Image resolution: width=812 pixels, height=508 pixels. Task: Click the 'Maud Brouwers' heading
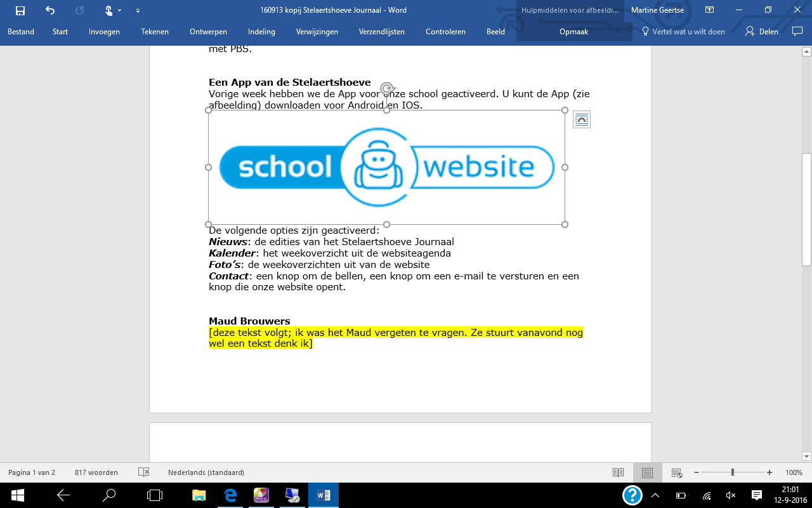tap(249, 321)
